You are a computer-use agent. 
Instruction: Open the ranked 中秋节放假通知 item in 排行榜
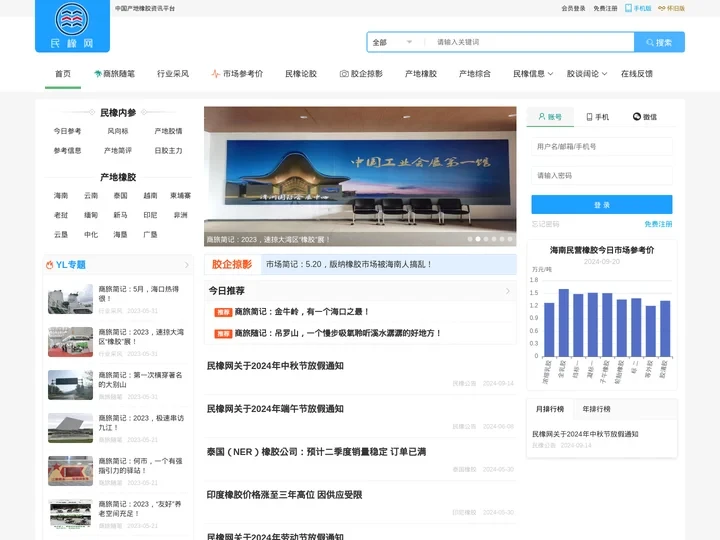pyautogui.click(x=585, y=434)
